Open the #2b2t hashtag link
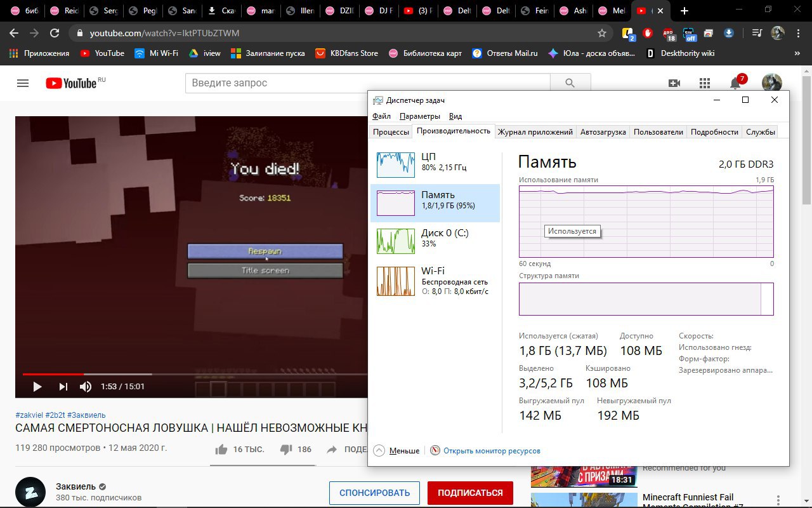Viewport: 812px width, 508px height. [x=55, y=415]
